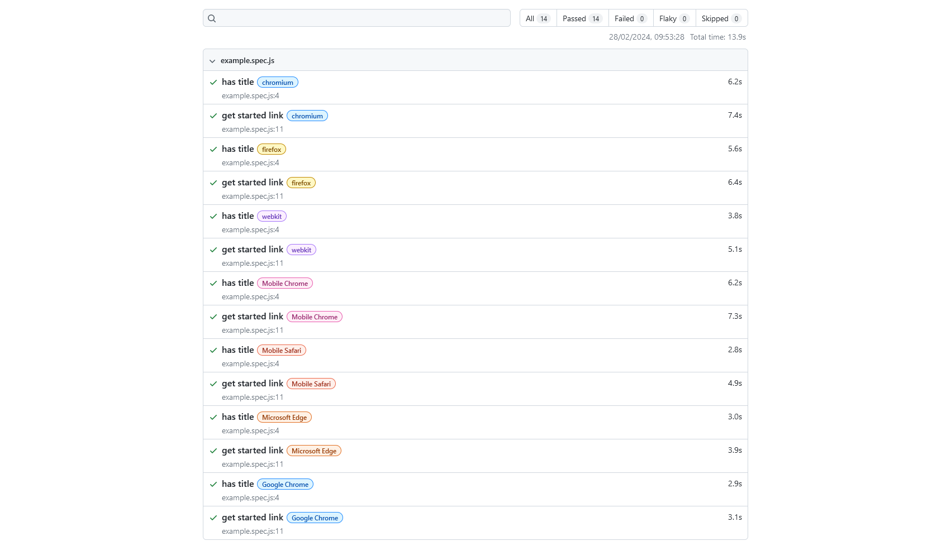
Task: Click example.spec.js:11 under get started link webkit
Action: pos(253,264)
